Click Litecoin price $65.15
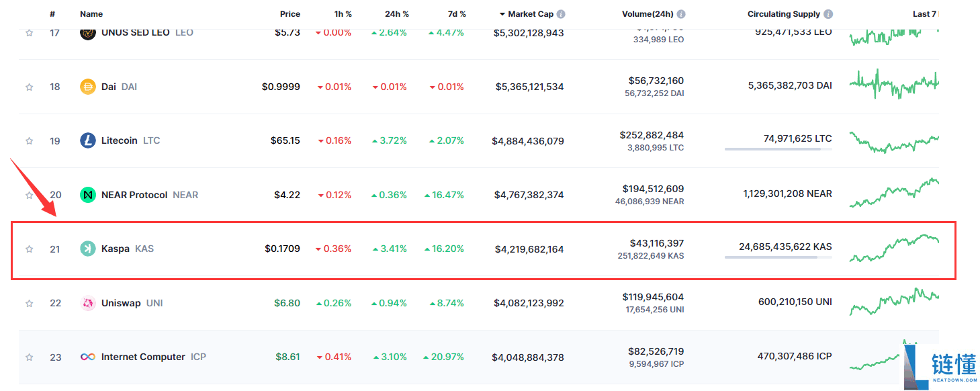The height and width of the screenshot is (391, 980). [285, 141]
